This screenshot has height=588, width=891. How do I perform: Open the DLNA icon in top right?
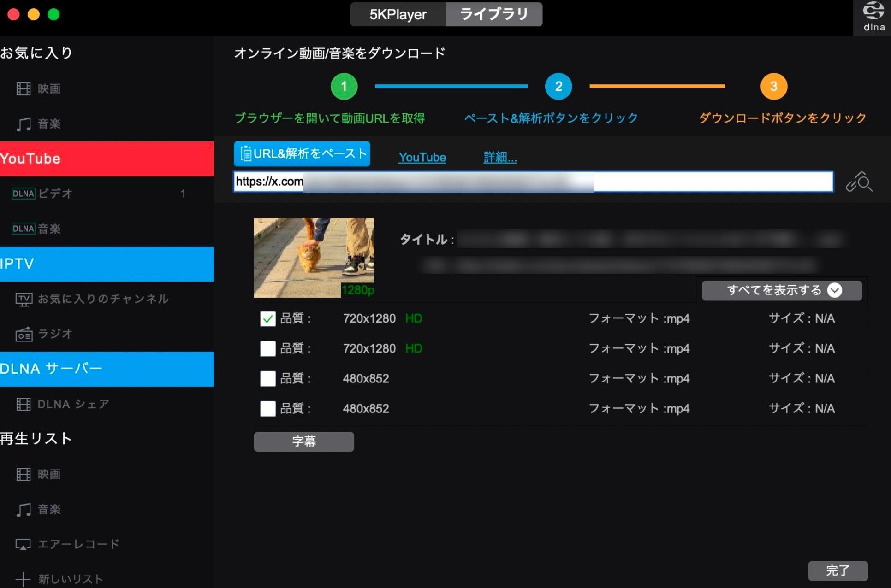(873, 17)
